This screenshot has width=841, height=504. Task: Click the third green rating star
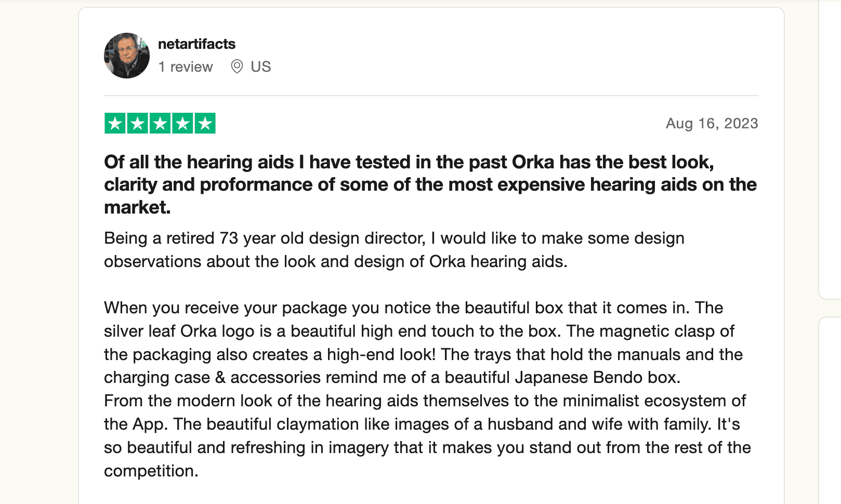pyautogui.click(x=160, y=124)
